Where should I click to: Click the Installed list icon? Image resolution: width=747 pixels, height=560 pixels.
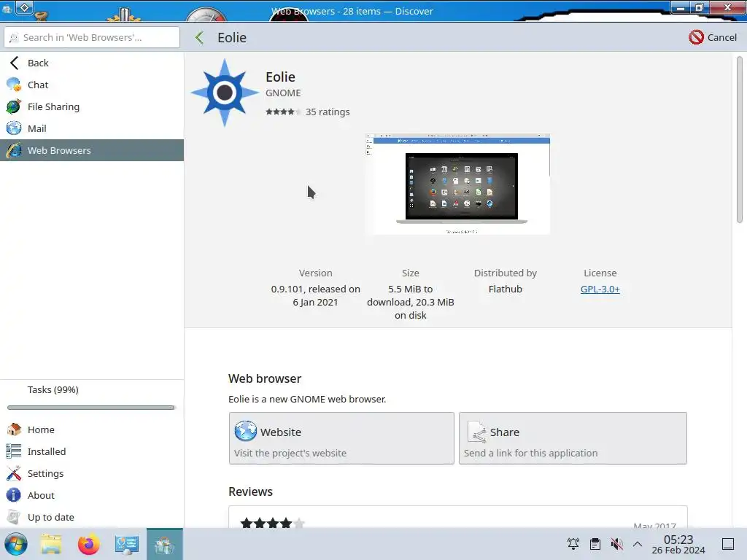click(14, 451)
